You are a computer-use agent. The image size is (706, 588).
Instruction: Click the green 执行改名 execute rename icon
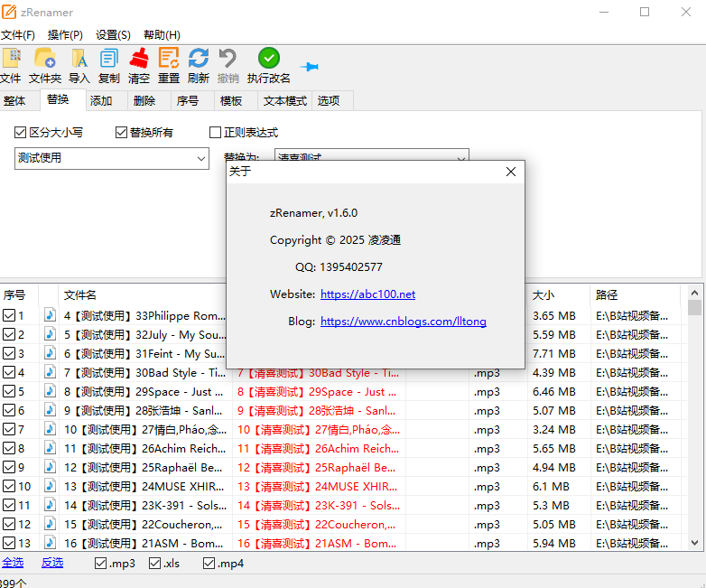point(269,59)
